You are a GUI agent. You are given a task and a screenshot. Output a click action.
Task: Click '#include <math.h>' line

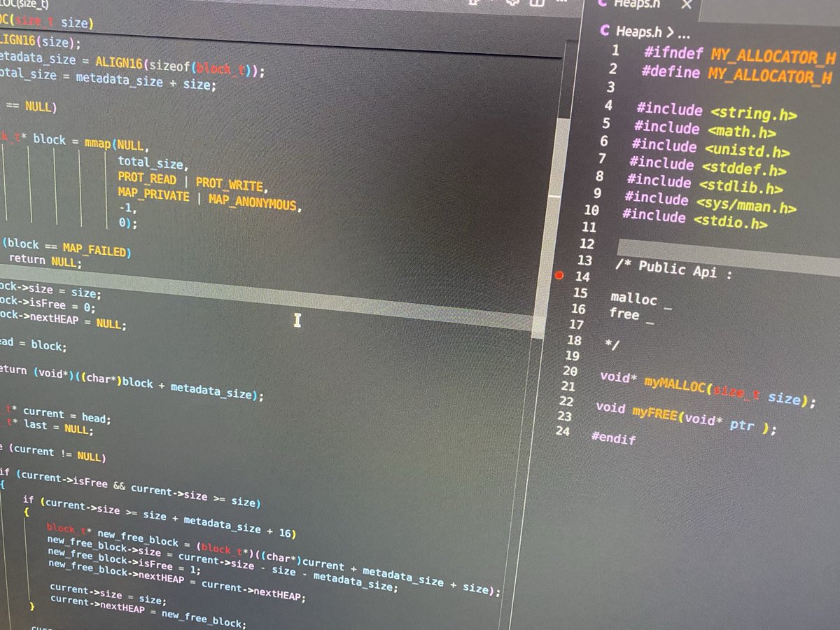click(x=704, y=130)
